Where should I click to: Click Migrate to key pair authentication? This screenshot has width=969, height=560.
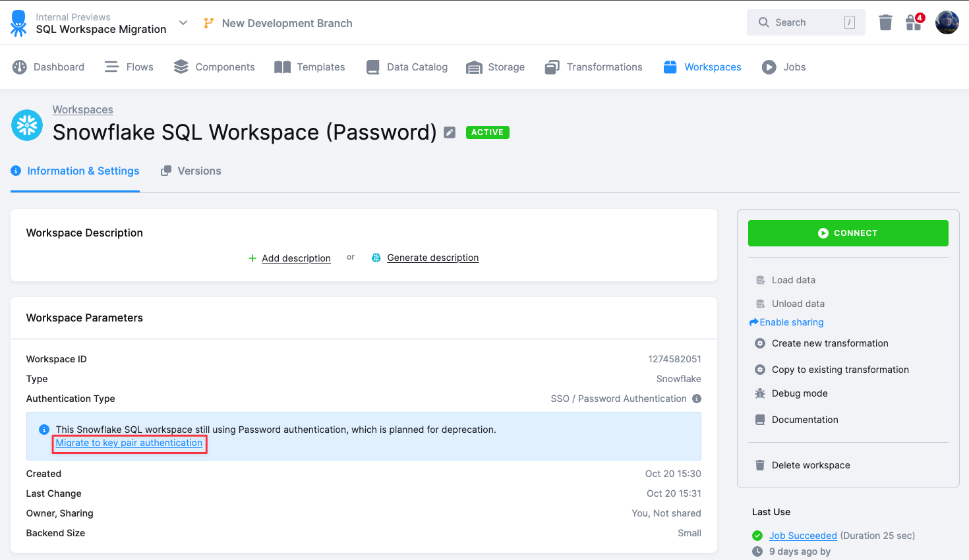pyautogui.click(x=129, y=443)
